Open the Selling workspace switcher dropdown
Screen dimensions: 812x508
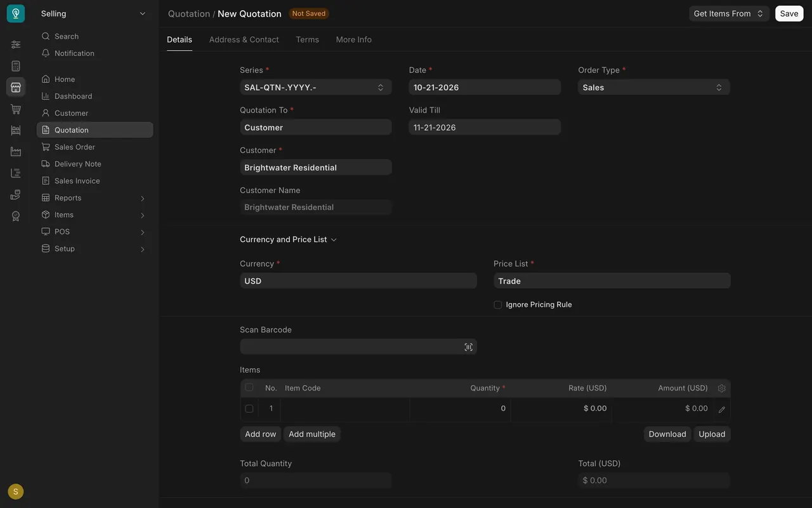point(93,13)
